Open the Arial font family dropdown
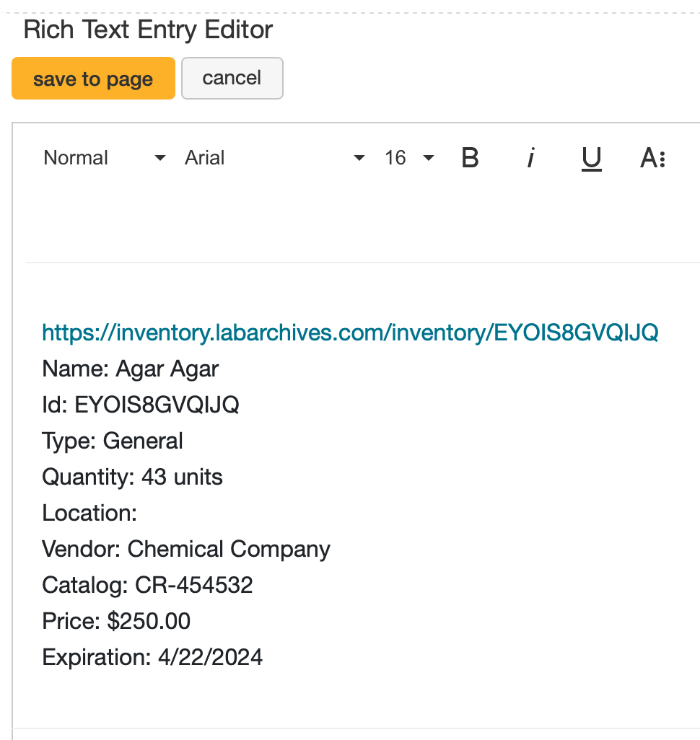700x740 pixels. (x=274, y=158)
